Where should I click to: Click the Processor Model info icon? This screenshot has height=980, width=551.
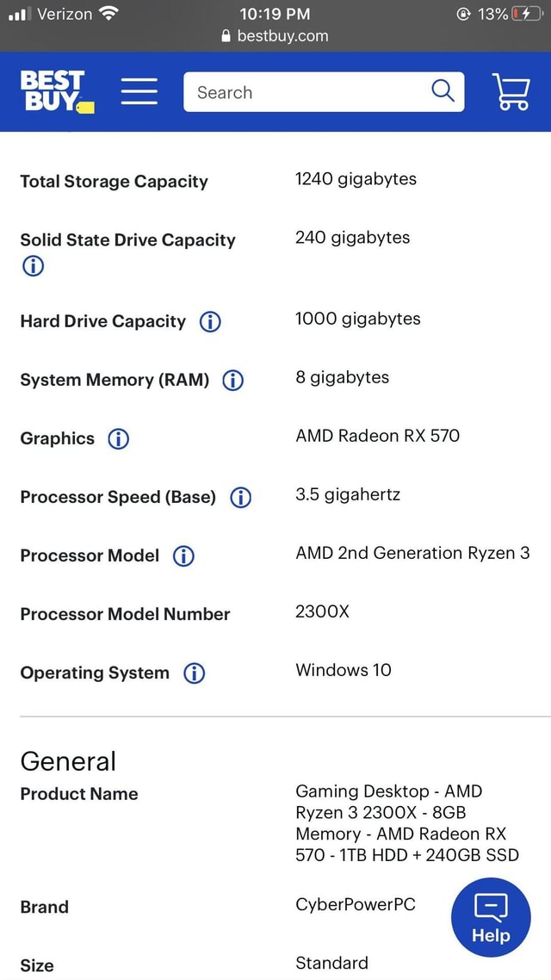(183, 556)
